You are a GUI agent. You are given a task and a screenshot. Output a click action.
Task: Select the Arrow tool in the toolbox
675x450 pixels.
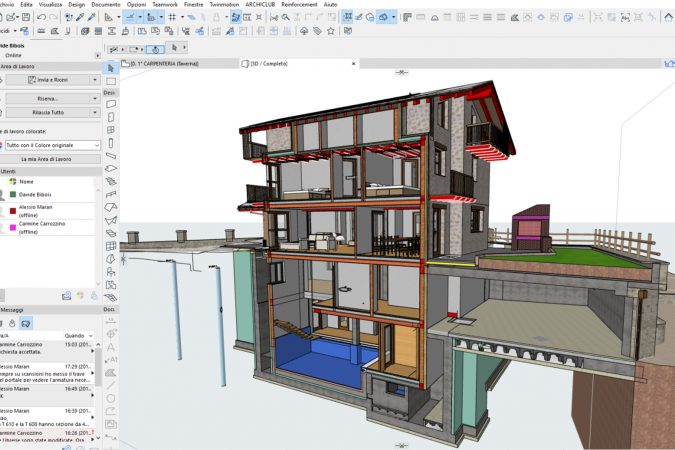(x=111, y=68)
